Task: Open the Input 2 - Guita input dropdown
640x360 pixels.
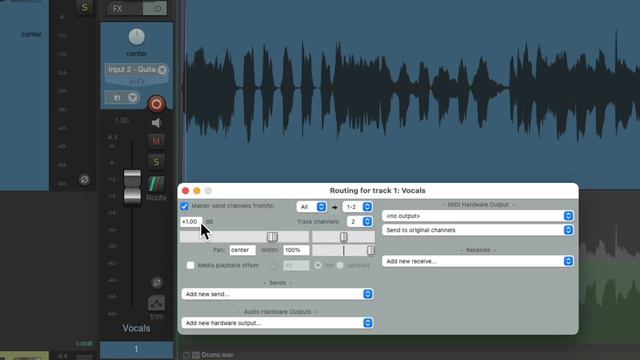Action: point(136,70)
